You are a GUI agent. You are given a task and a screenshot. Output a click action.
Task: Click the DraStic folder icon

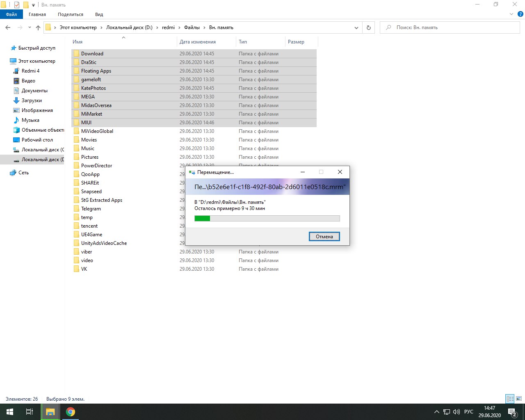coord(76,62)
